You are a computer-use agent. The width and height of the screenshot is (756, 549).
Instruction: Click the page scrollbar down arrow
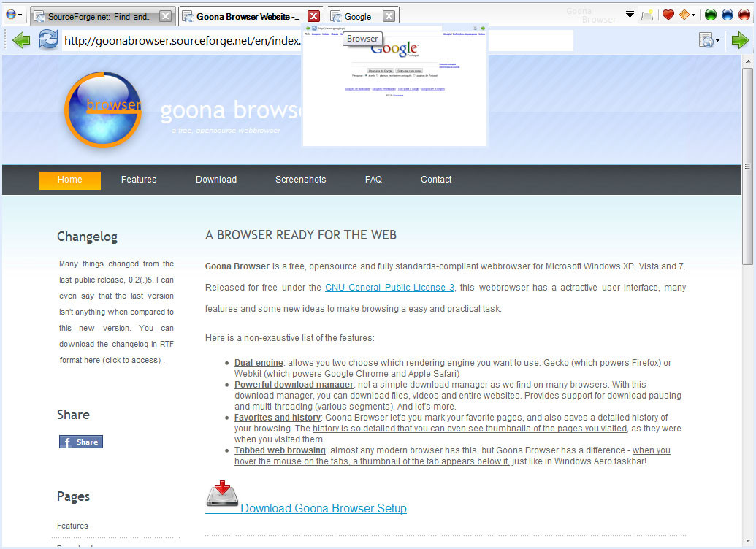click(x=748, y=541)
